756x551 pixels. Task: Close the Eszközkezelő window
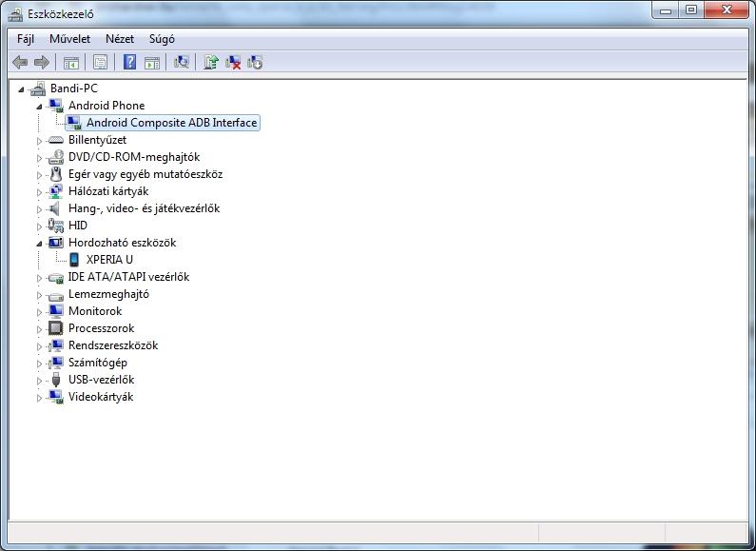pos(727,10)
